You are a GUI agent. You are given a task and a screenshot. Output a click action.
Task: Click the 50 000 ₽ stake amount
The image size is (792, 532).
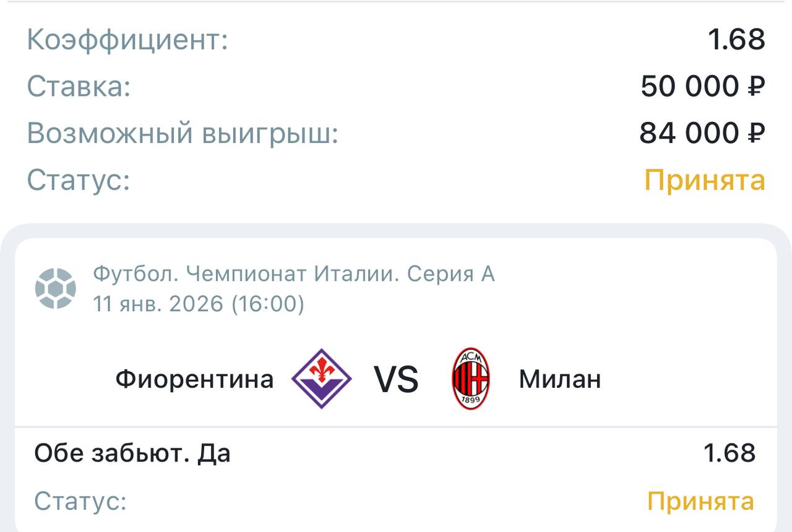703,87
